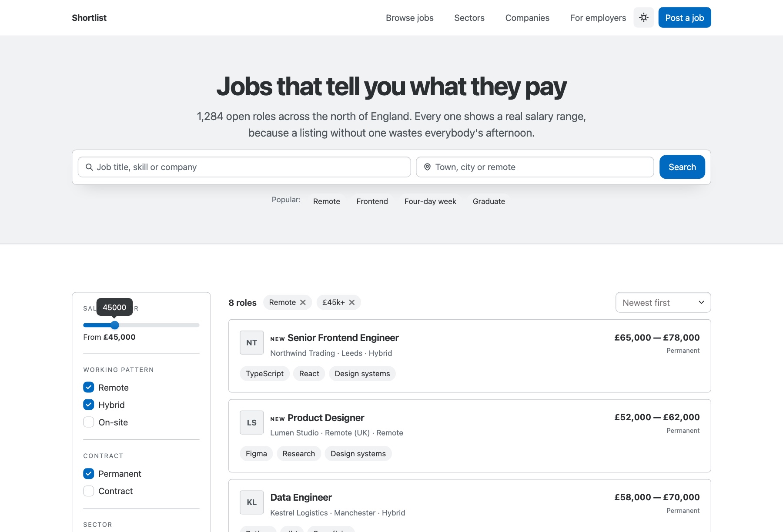The width and height of the screenshot is (783, 532).
Task: Open the NT company logo for Northwind Trading
Action: (x=252, y=343)
